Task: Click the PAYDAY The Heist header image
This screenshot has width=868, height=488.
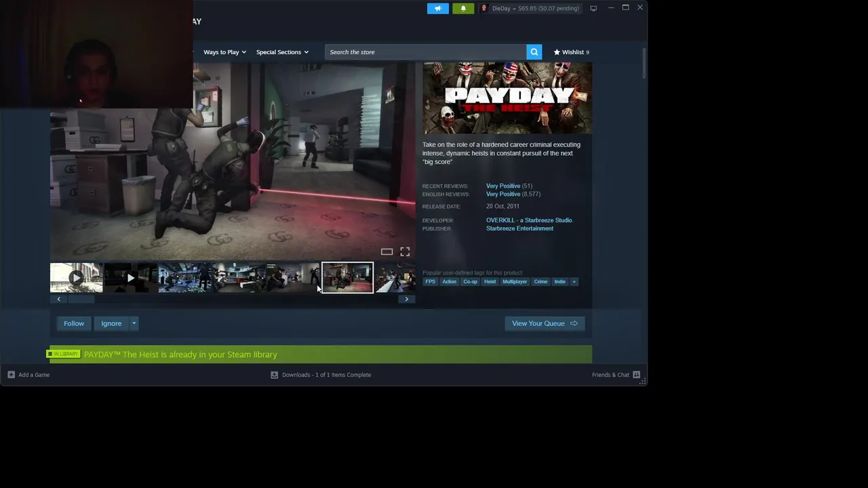Action: 507,98
